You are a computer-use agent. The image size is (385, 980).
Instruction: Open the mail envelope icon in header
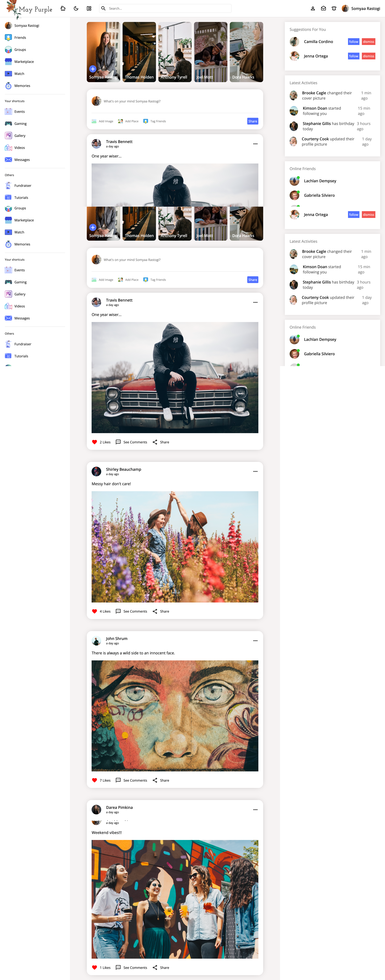coord(323,8)
